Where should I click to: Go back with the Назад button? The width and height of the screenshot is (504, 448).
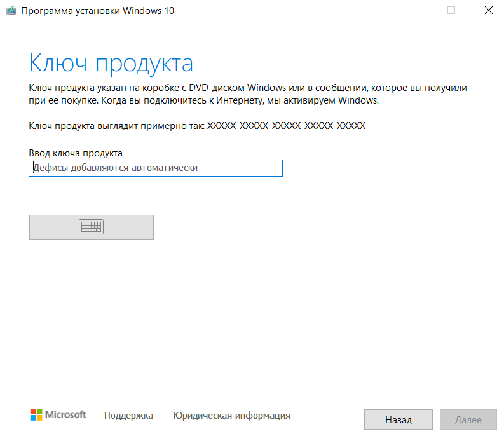coord(398,419)
